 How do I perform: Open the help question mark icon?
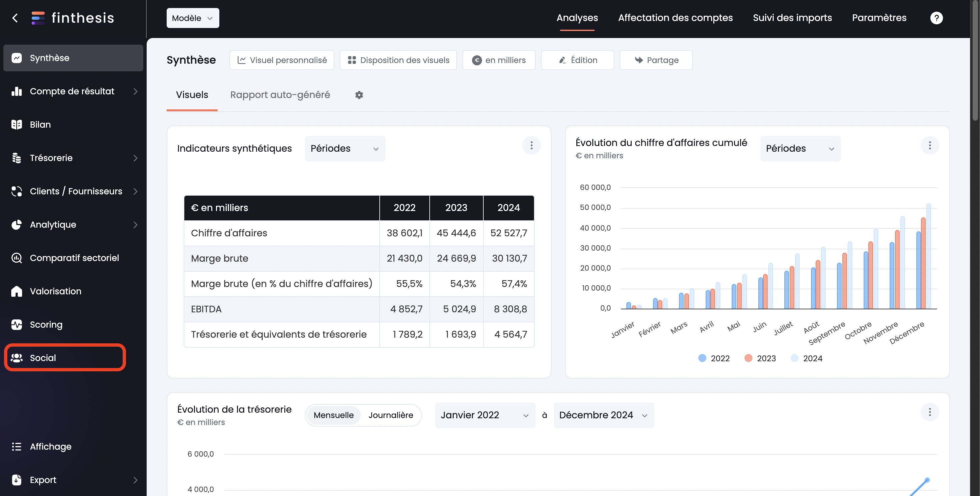click(936, 18)
